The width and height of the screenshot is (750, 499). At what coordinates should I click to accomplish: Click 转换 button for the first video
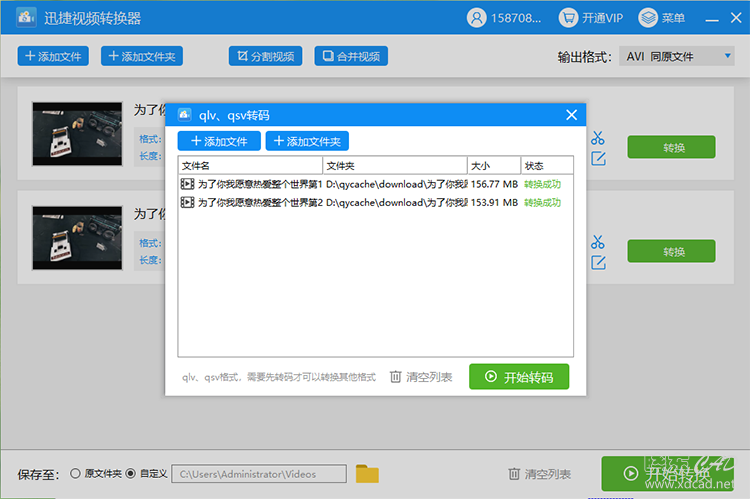click(x=672, y=147)
